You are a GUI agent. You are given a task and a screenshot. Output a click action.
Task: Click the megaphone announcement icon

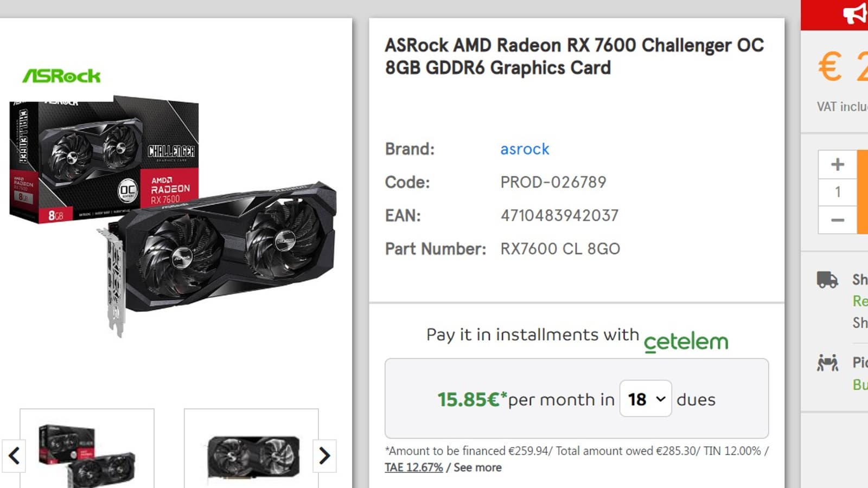point(854,14)
